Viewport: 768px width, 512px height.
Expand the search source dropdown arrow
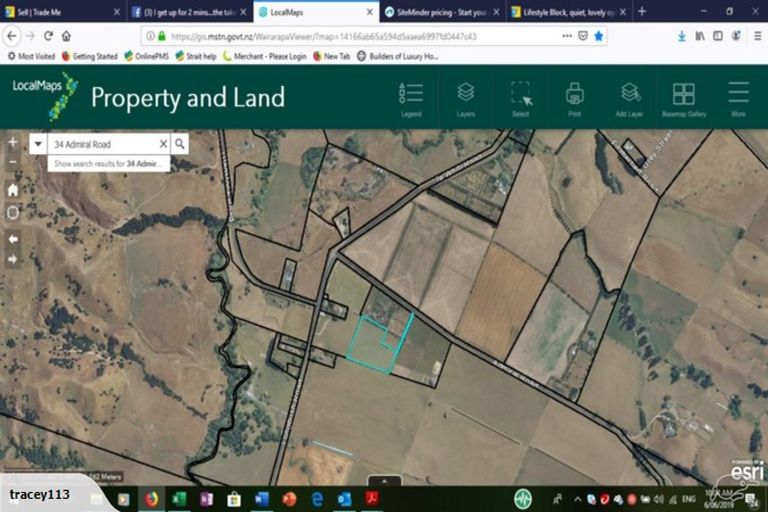[x=37, y=144]
